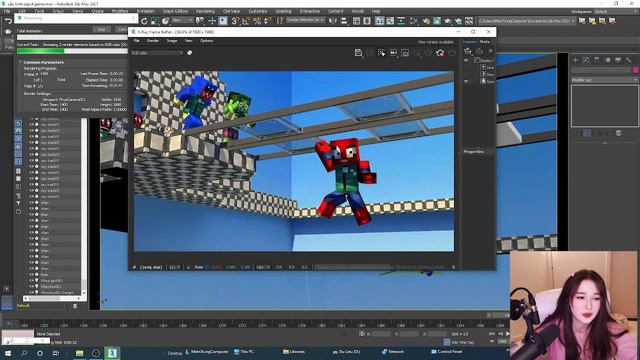Toggle the Percent Snap icon
This screenshot has width=640, height=360.
tap(257, 20)
